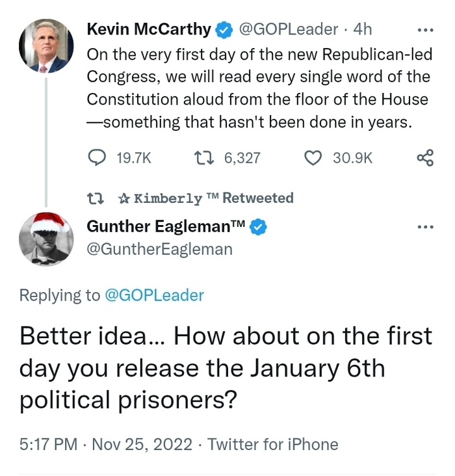Click the 5:17 PM Nov 25, 2022 timestamp

click(106, 445)
